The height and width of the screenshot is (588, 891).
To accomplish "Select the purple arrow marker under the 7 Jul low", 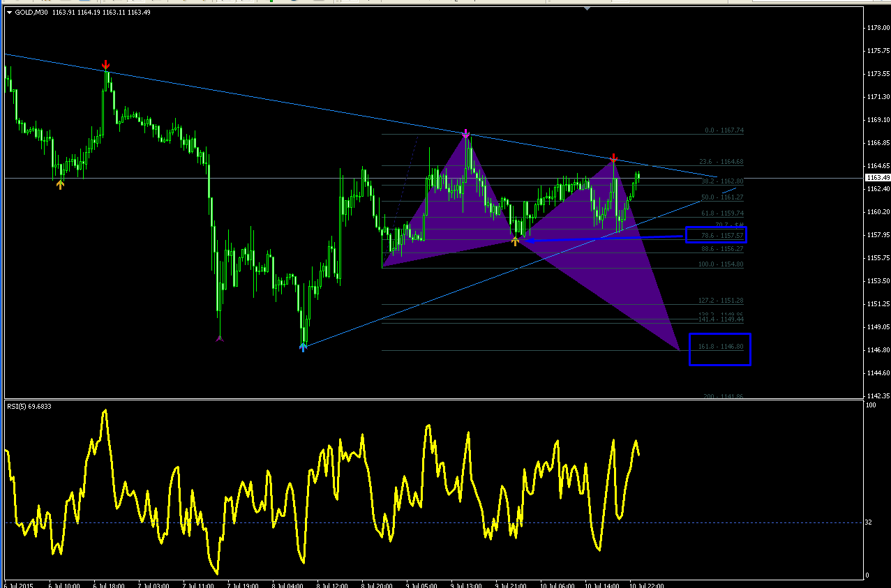I will (220, 338).
